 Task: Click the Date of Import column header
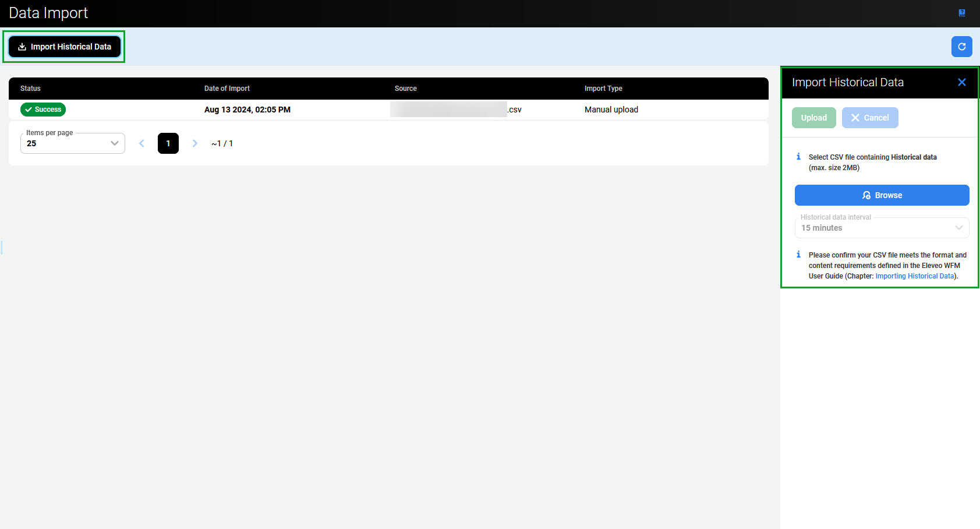coord(227,89)
